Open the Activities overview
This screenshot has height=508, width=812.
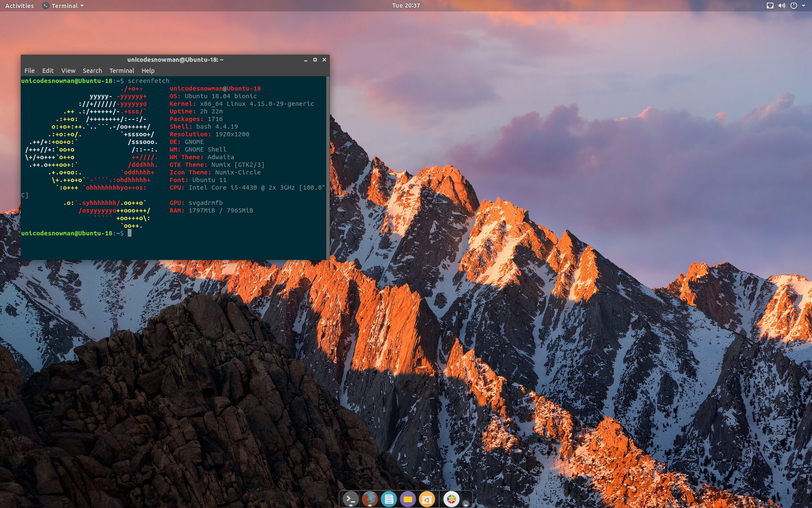click(x=19, y=6)
